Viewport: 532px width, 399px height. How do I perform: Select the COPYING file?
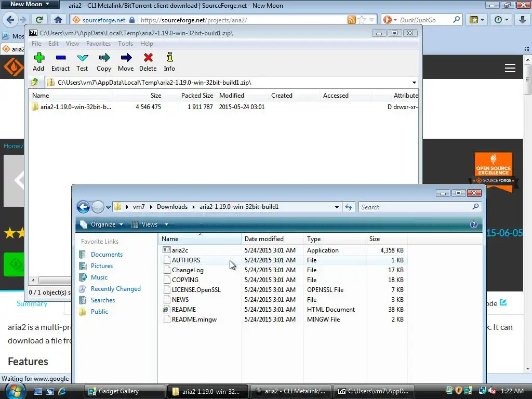click(x=185, y=280)
